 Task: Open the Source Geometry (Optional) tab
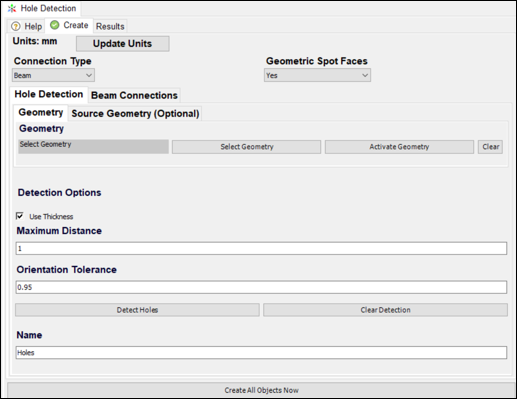coord(135,114)
